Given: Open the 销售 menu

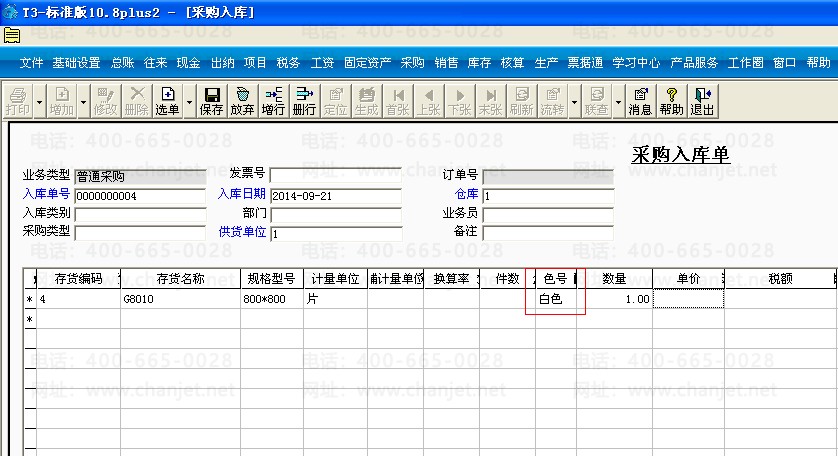Looking at the screenshot, I should click(x=446, y=63).
